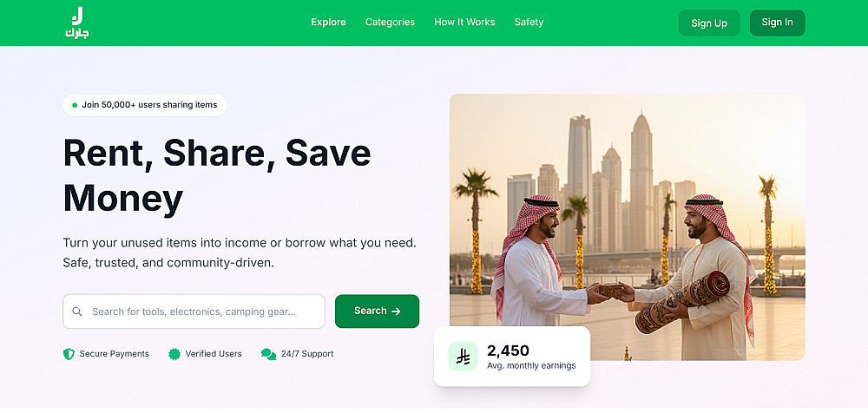Click the green Search button
This screenshot has height=413, width=868.
377,311
